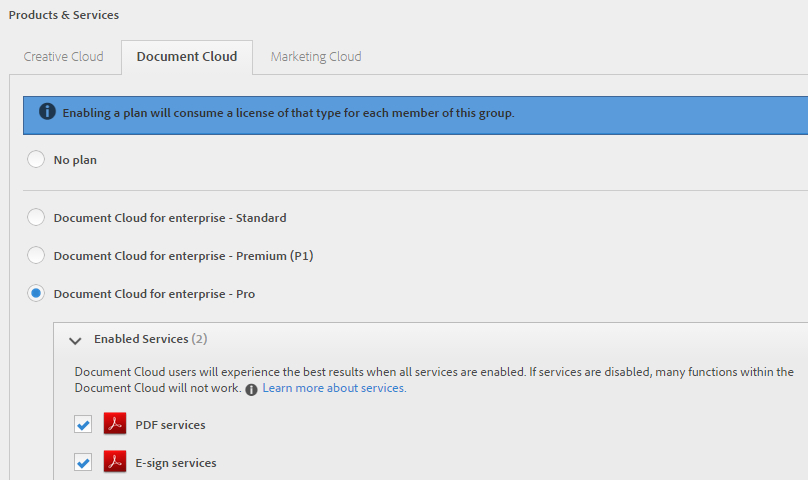Select Document Cloud for enterprise - Pro radio

pyautogui.click(x=36, y=293)
